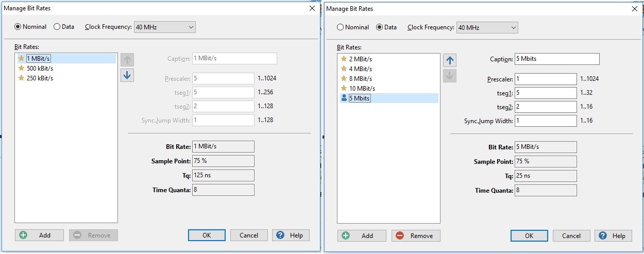Select the 500 kBit/s bit rate entry
The image size is (644, 254).
65,68
